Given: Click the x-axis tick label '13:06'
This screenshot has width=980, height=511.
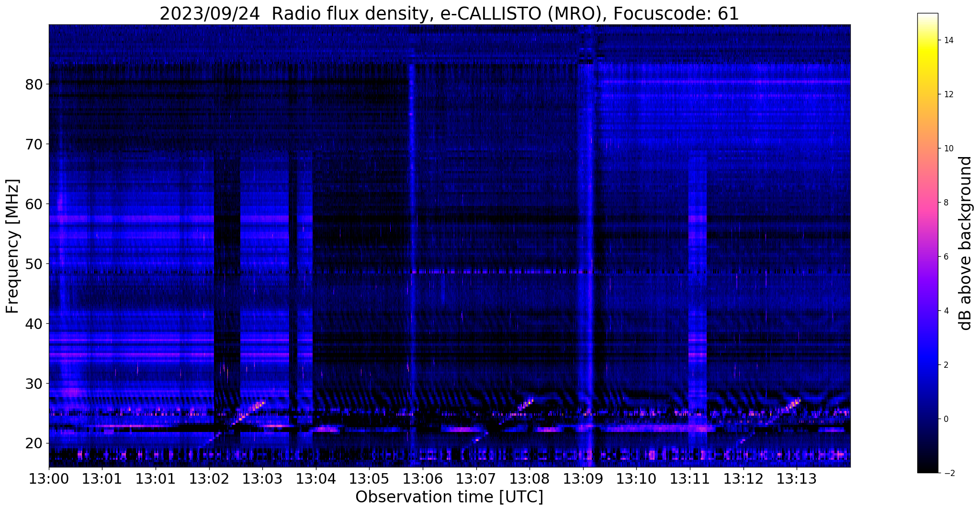Looking at the screenshot, I should (423, 478).
